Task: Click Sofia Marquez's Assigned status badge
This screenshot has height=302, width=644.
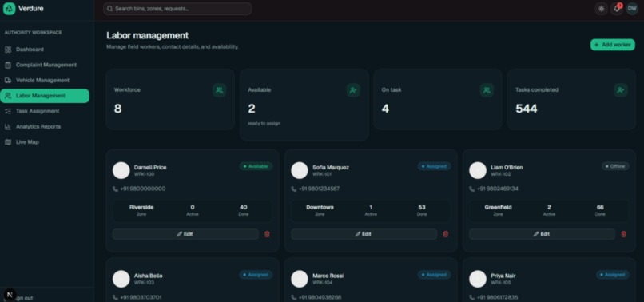Action: coord(434,166)
